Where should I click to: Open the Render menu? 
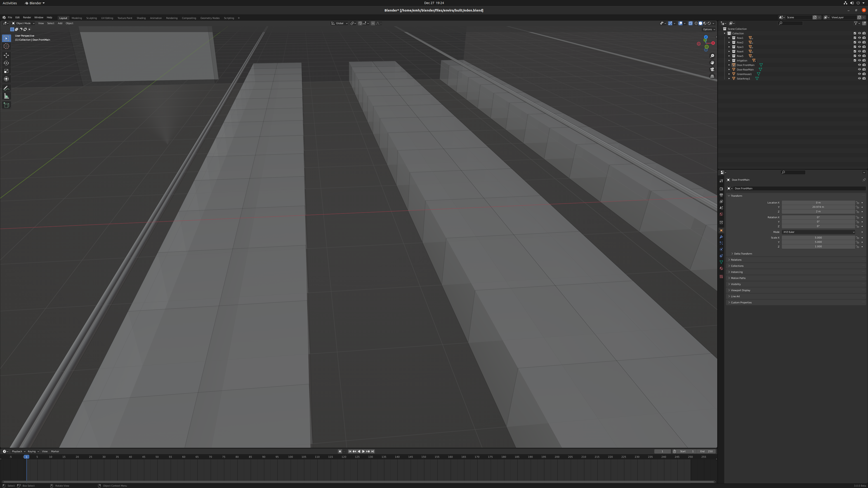click(27, 18)
